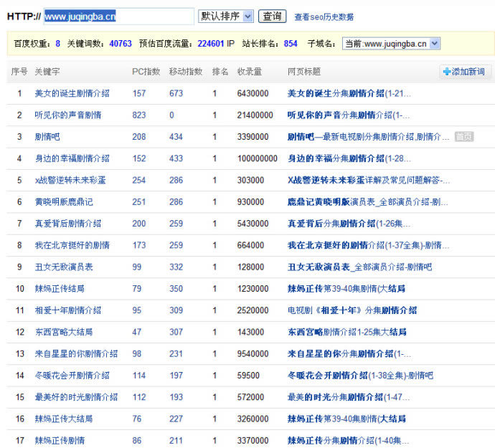Click the 收录量 column header

(x=249, y=72)
